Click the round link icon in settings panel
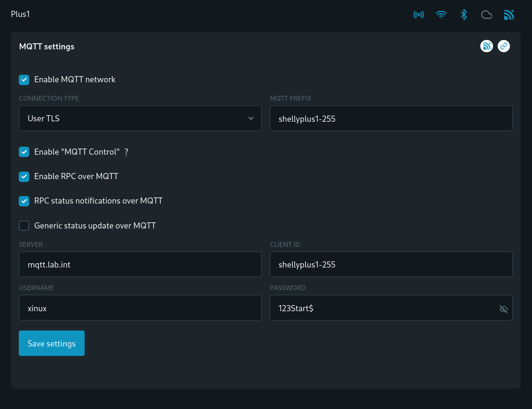Screen dimensions: 532x409 click(503, 46)
